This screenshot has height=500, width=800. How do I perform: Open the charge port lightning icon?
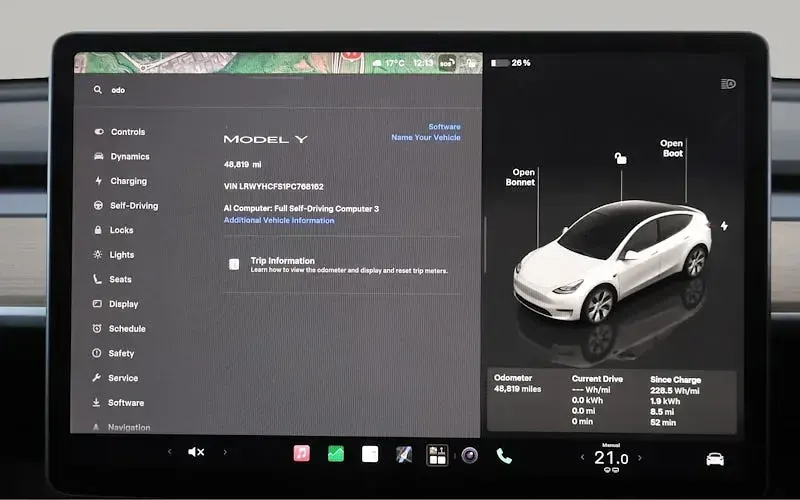[724, 226]
